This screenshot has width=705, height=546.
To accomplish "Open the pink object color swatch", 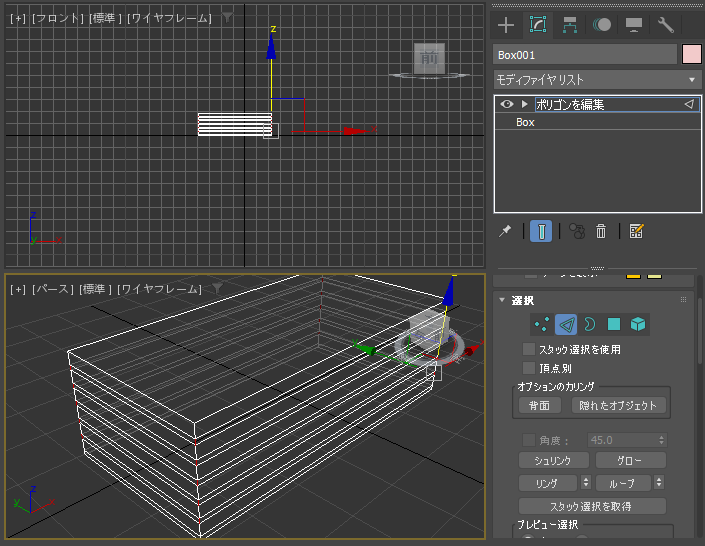I will pos(692,54).
